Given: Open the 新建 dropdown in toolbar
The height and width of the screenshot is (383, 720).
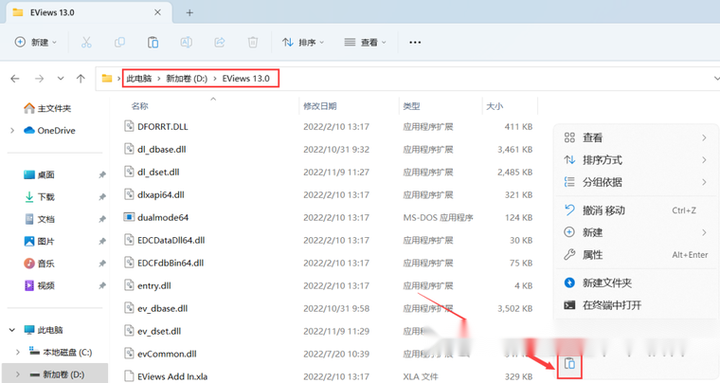Looking at the screenshot, I should [x=36, y=42].
